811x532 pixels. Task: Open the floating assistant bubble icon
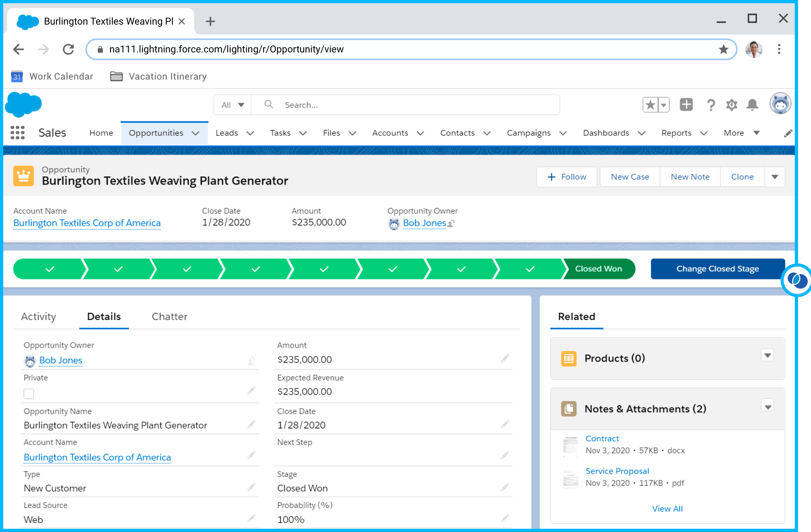[797, 280]
